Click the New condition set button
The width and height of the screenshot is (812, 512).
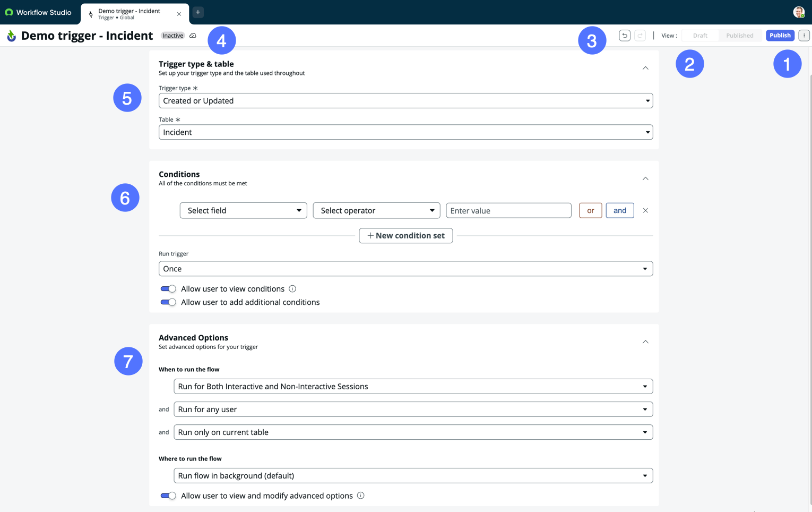tap(405, 236)
